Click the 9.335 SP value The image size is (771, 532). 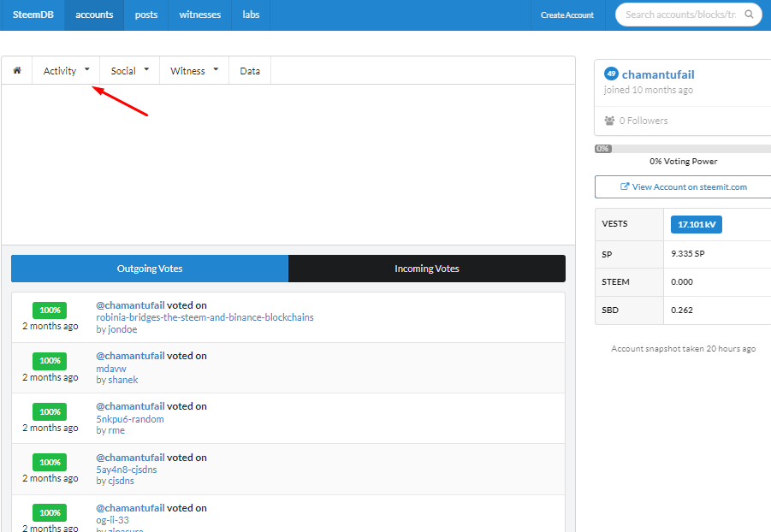687,254
